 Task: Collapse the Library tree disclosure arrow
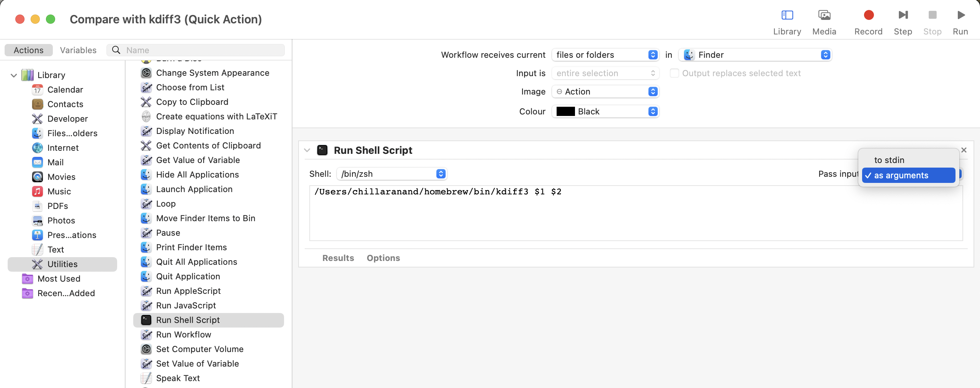point(14,75)
